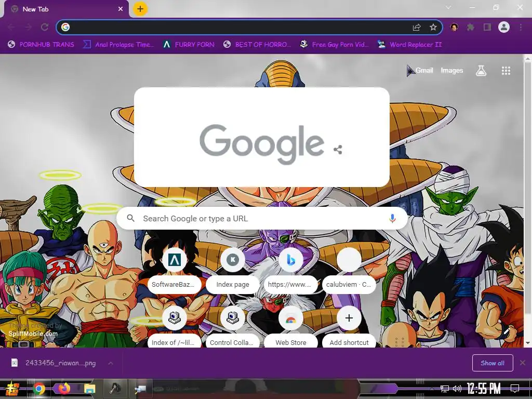
Task: Open a new tab with the yellow plus button
Action: (x=140, y=9)
